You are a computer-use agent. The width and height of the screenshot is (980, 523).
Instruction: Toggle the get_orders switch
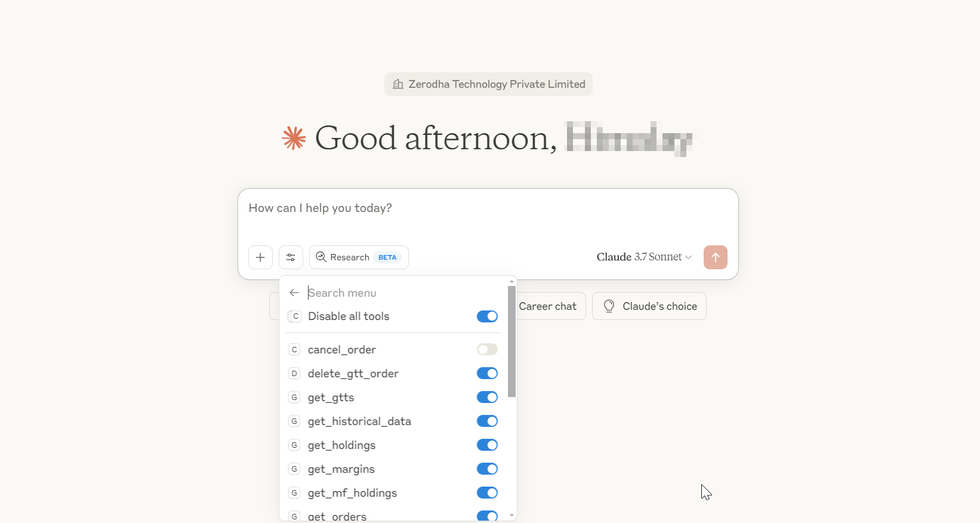click(x=487, y=516)
